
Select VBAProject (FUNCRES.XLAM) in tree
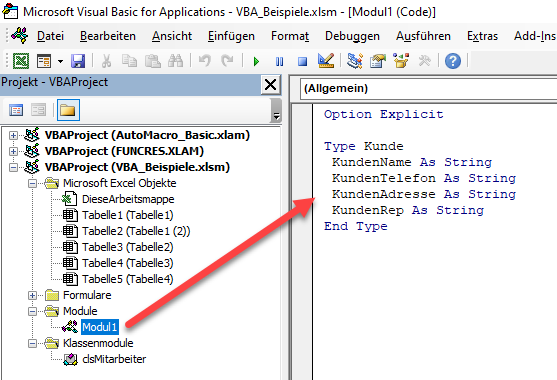click(124, 151)
